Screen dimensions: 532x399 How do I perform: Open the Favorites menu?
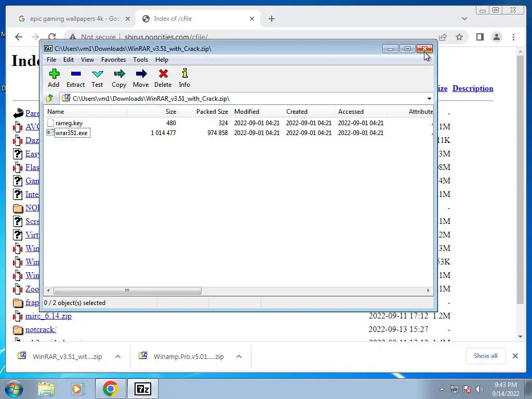113,60
